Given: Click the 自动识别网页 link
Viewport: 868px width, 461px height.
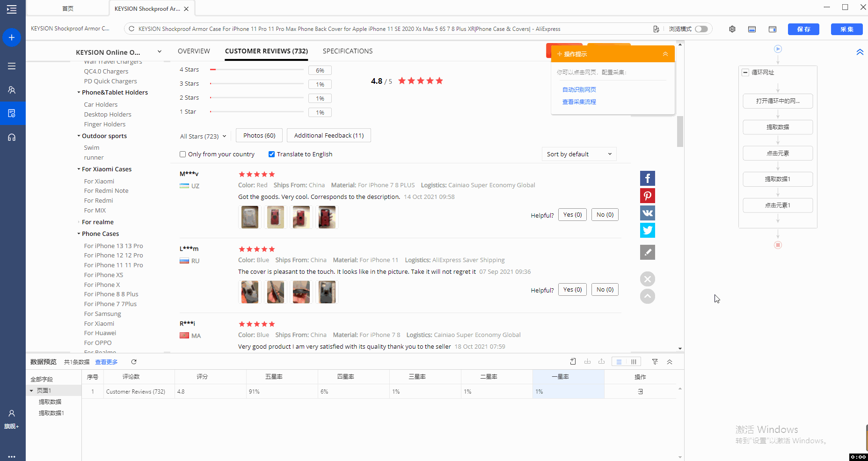Looking at the screenshot, I should tap(579, 89).
